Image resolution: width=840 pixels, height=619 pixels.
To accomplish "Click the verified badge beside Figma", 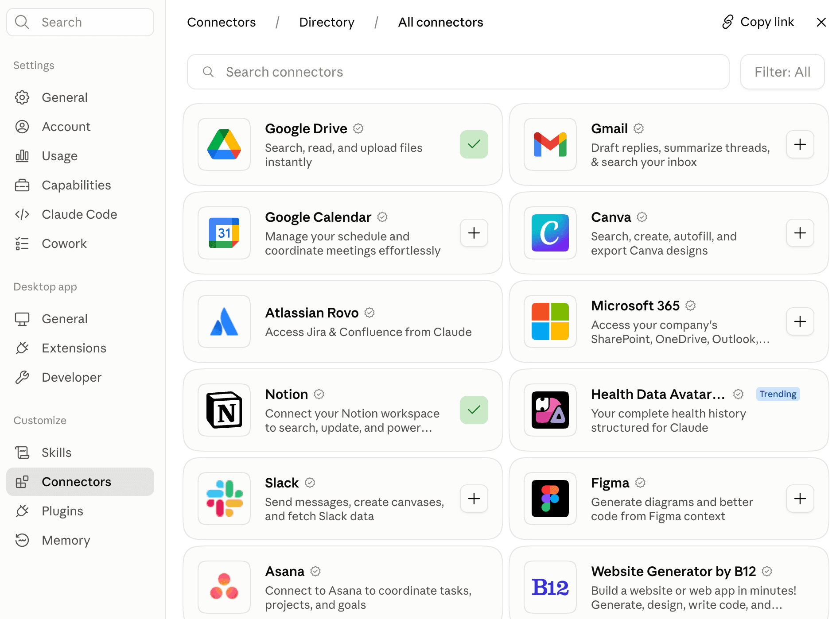I will point(640,483).
